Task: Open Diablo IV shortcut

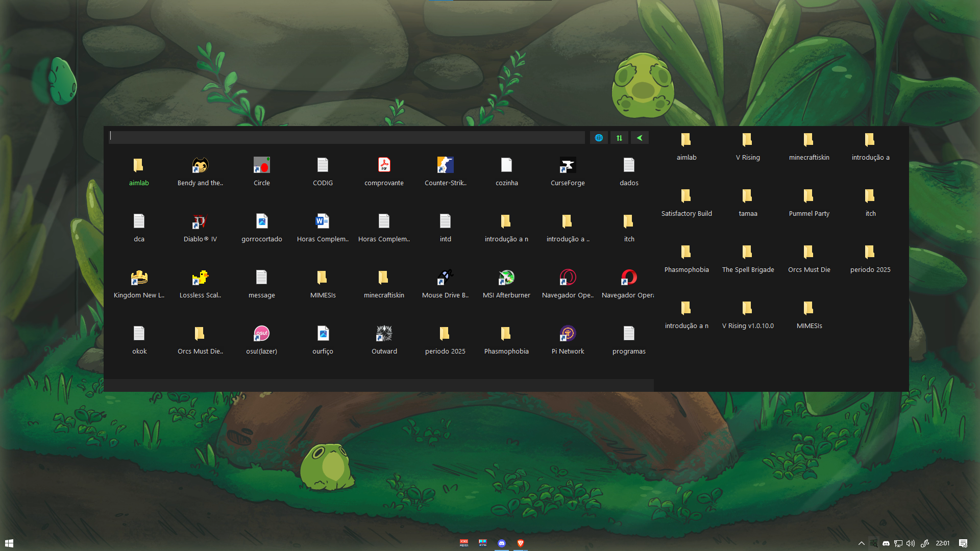Action: point(200,222)
